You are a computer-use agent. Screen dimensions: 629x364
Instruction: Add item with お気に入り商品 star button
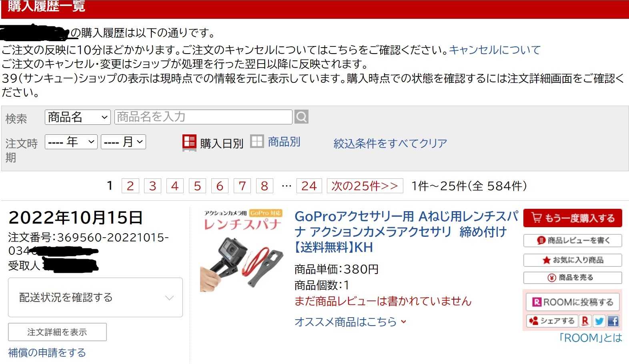(x=573, y=260)
